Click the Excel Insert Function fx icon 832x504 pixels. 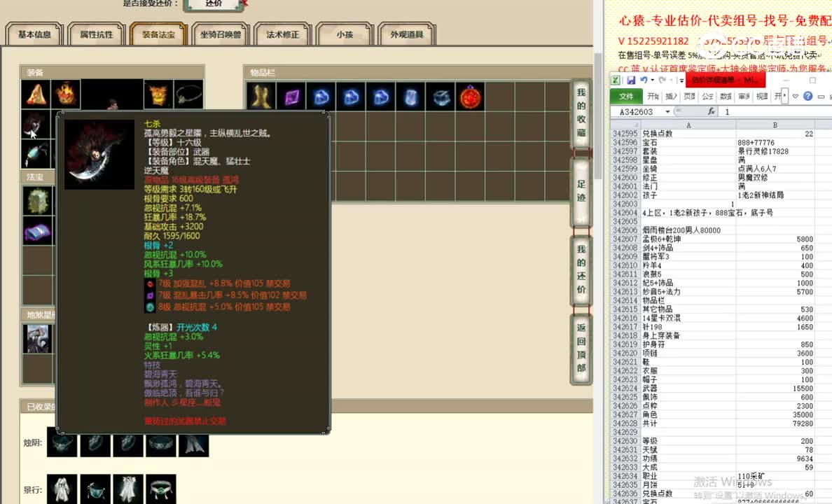click(712, 112)
